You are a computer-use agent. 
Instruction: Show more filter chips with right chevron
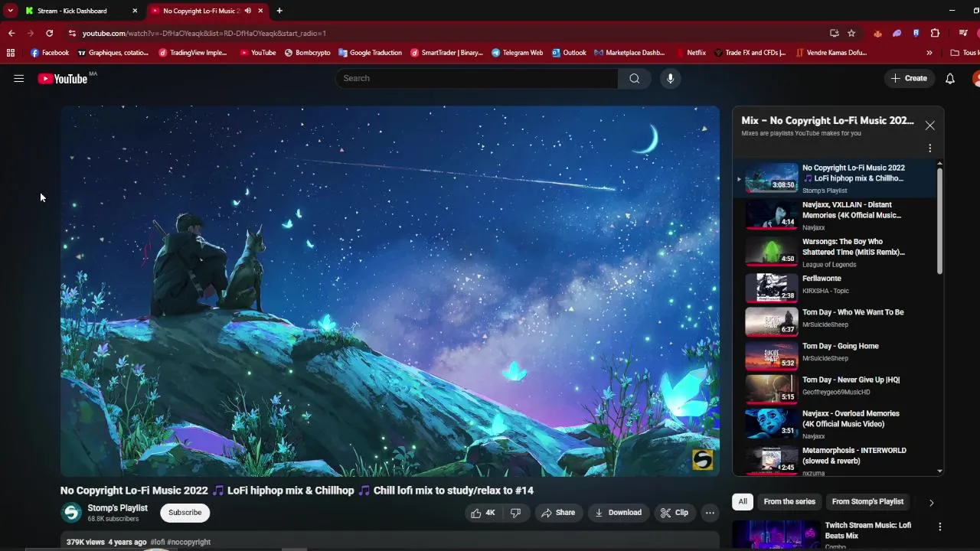931,503
